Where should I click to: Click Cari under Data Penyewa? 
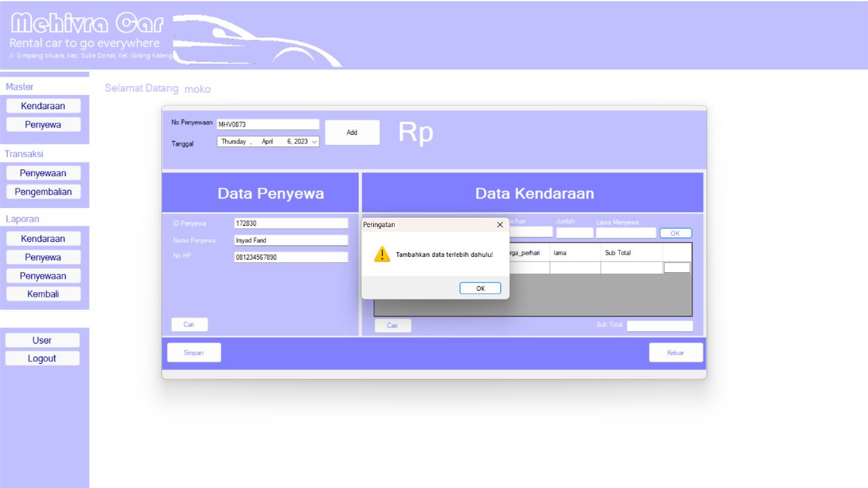189,324
